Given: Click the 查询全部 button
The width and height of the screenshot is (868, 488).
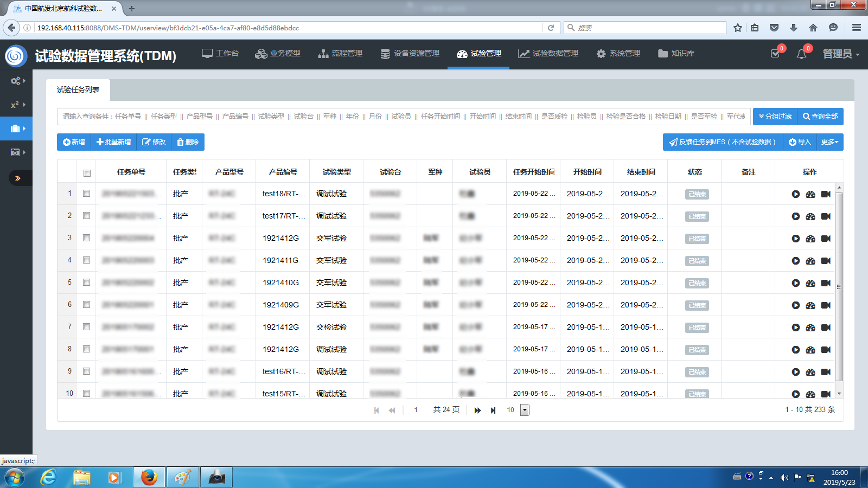Looking at the screenshot, I should (x=820, y=117).
